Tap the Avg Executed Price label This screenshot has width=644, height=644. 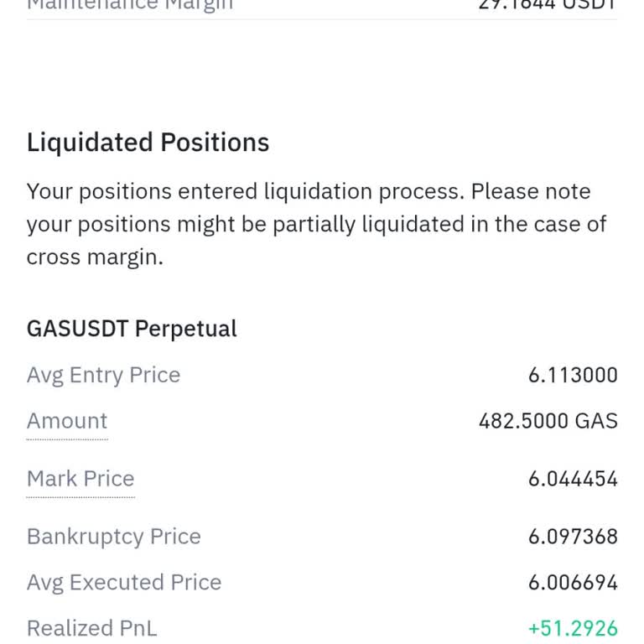click(124, 583)
